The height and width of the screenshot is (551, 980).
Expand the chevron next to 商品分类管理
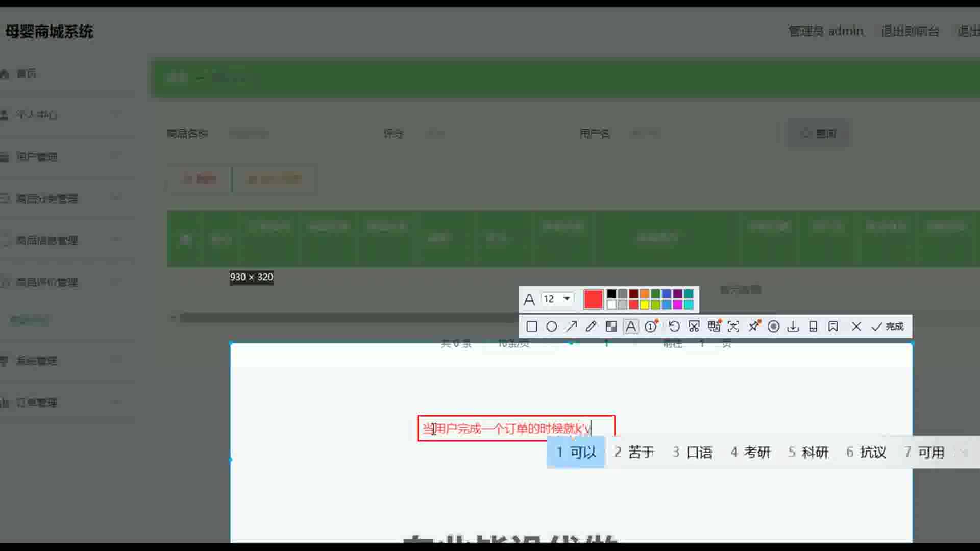coord(116,197)
